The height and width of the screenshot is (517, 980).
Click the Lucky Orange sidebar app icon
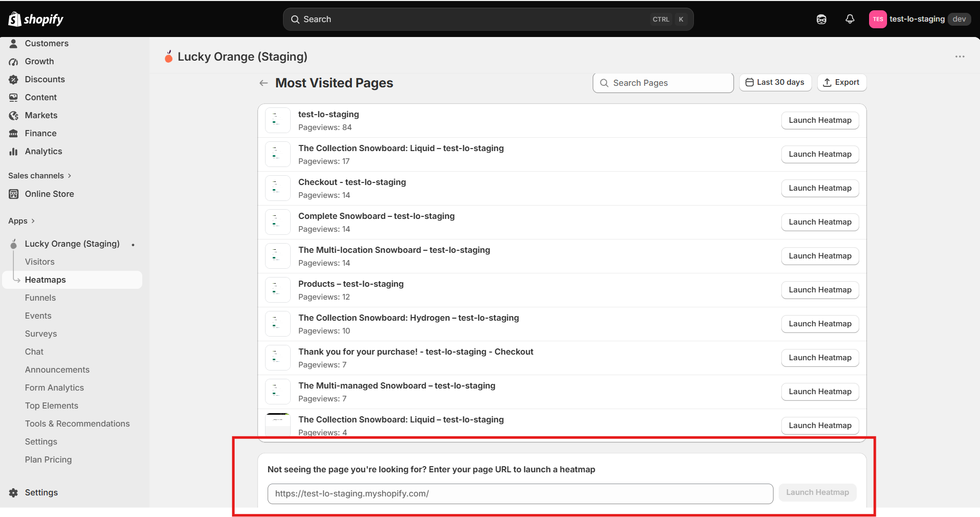tap(13, 244)
